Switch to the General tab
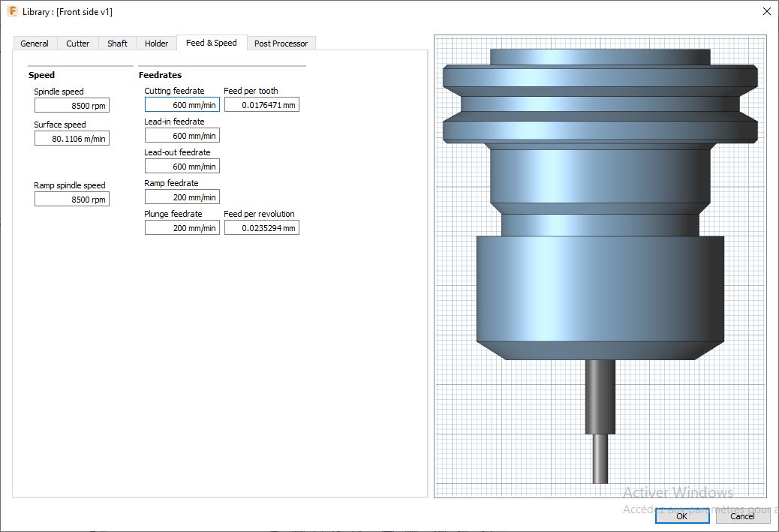The width and height of the screenshot is (779, 532). pos(35,44)
